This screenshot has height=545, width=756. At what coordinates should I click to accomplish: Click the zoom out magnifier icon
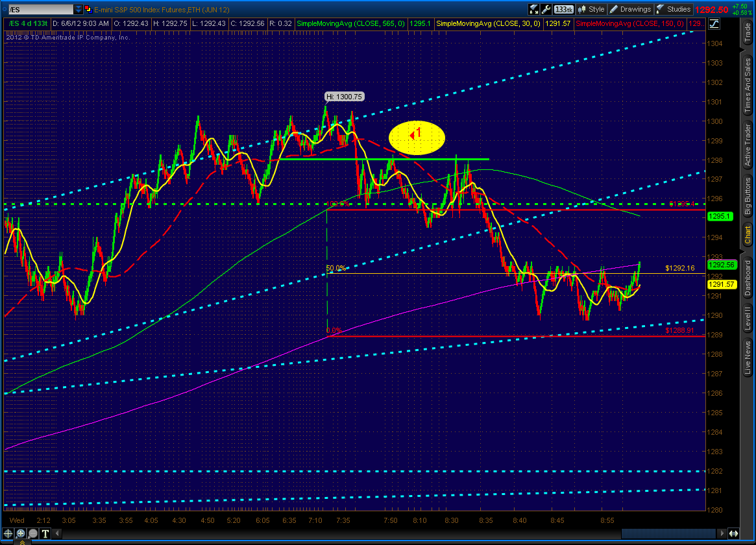coord(33,533)
